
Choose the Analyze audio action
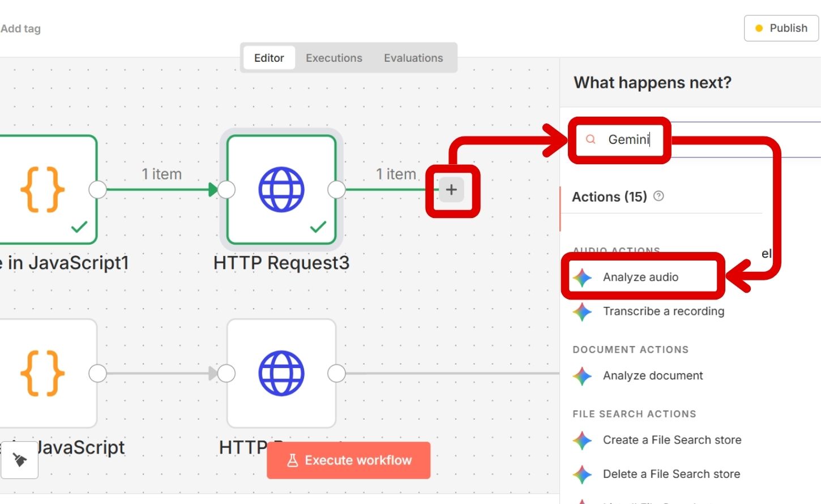click(x=640, y=277)
